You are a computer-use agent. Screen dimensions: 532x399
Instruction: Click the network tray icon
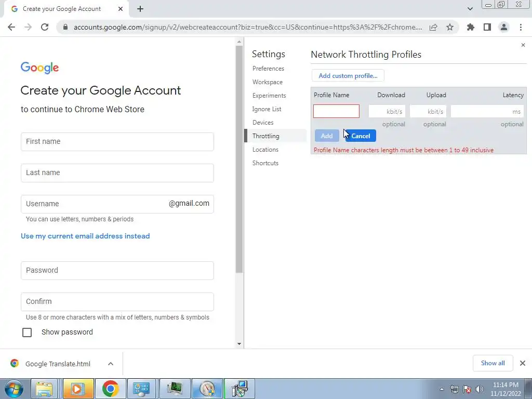(x=454, y=389)
